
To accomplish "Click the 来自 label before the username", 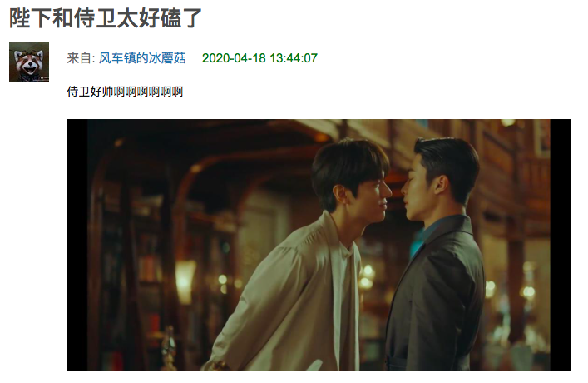I will tap(79, 58).
